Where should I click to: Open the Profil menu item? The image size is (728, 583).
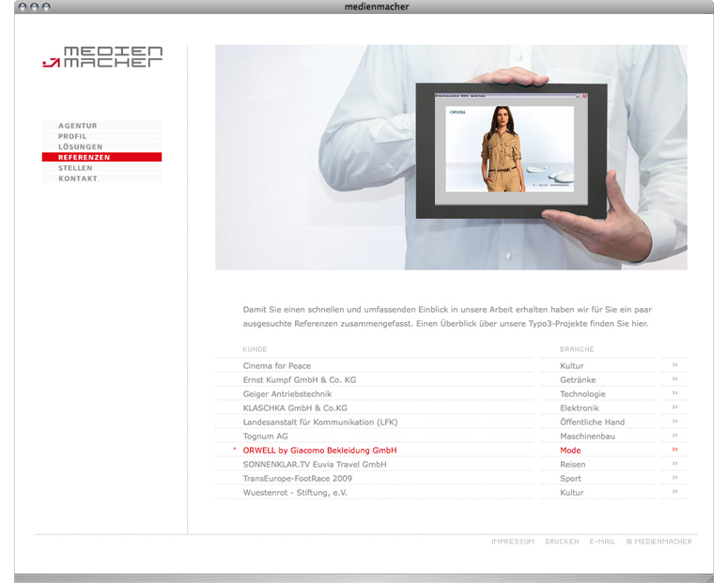tap(101, 136)
